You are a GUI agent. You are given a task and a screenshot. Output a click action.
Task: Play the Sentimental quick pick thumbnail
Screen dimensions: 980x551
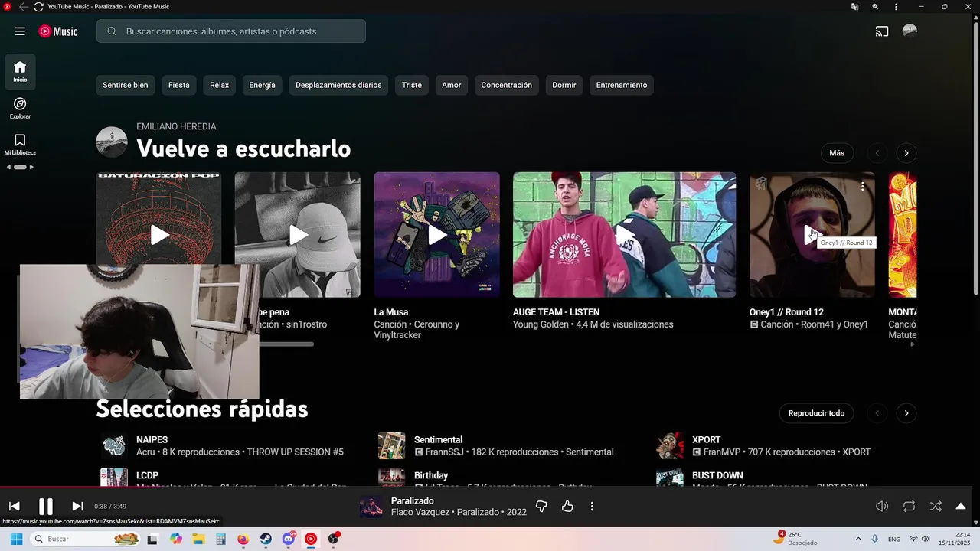click(x=392, y=445)
